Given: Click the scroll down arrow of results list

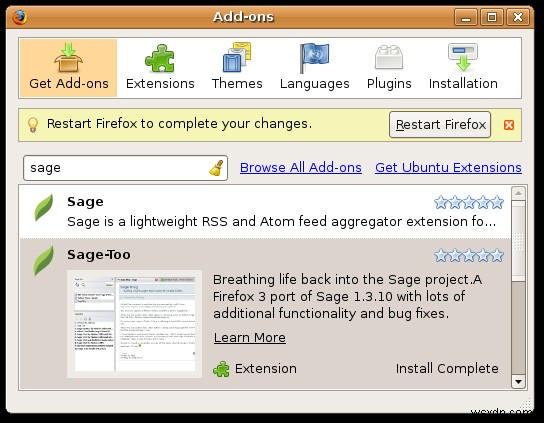Looking at the screenshot, I should (518, 382).
